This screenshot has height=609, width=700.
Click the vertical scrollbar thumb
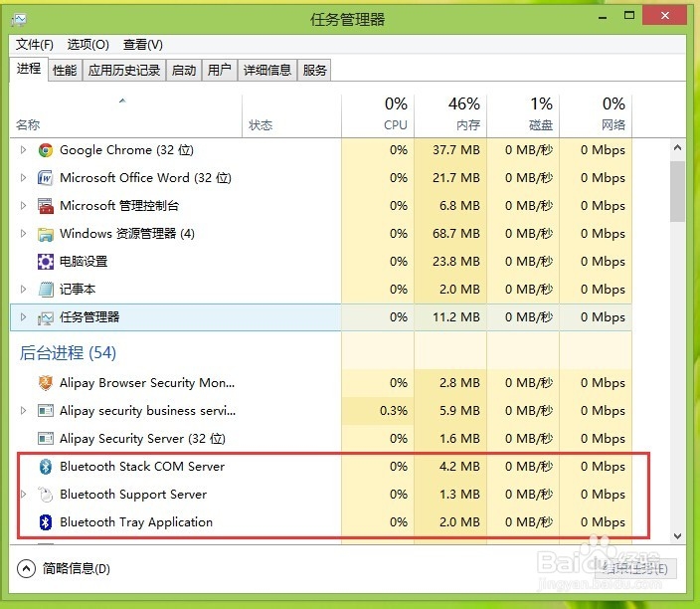[x=677, y=191]
